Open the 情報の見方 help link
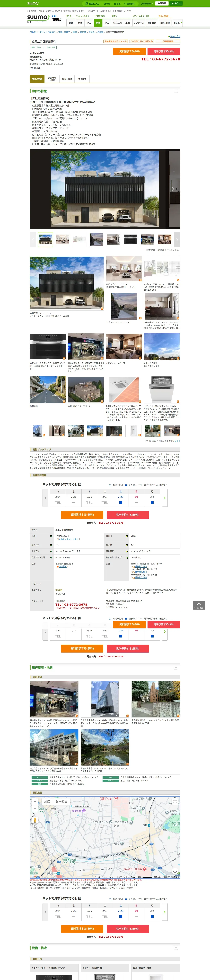 tap(175, 37)
